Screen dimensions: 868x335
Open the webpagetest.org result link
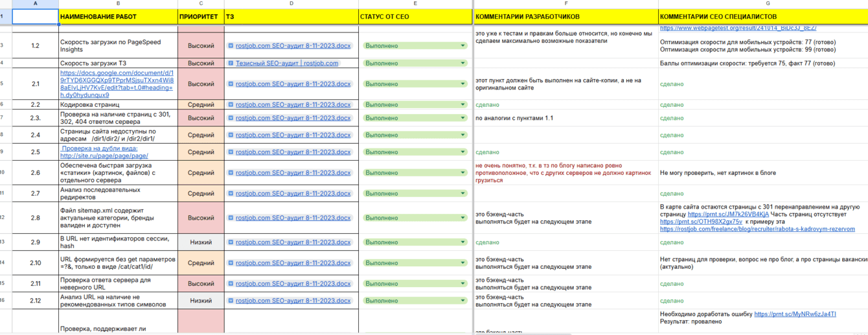(738, 29)
